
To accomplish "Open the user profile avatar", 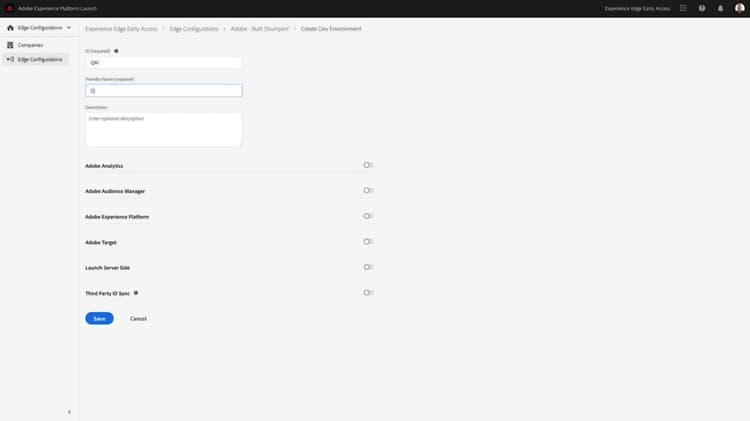I will pos(739,8).
